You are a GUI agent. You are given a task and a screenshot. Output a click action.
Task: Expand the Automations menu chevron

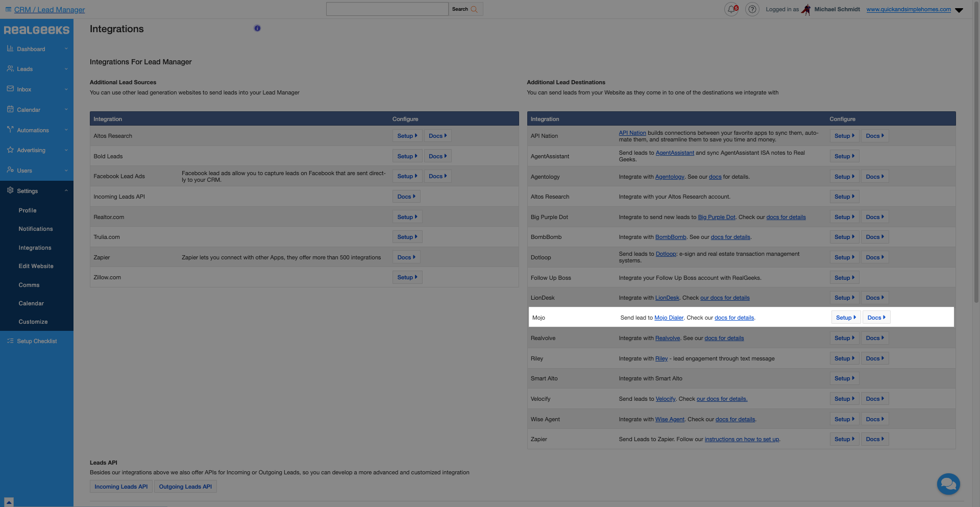66,130
